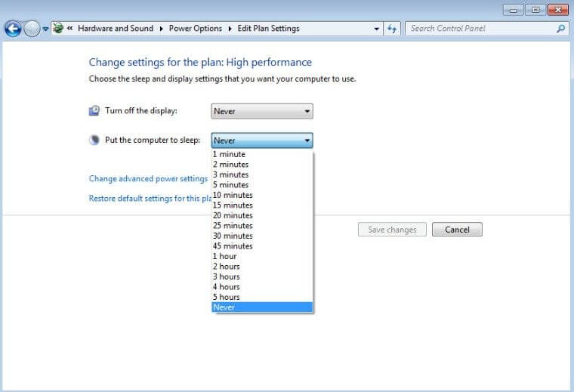Click the Cancel button
574x392 pixels.
[x=457, y=230]
